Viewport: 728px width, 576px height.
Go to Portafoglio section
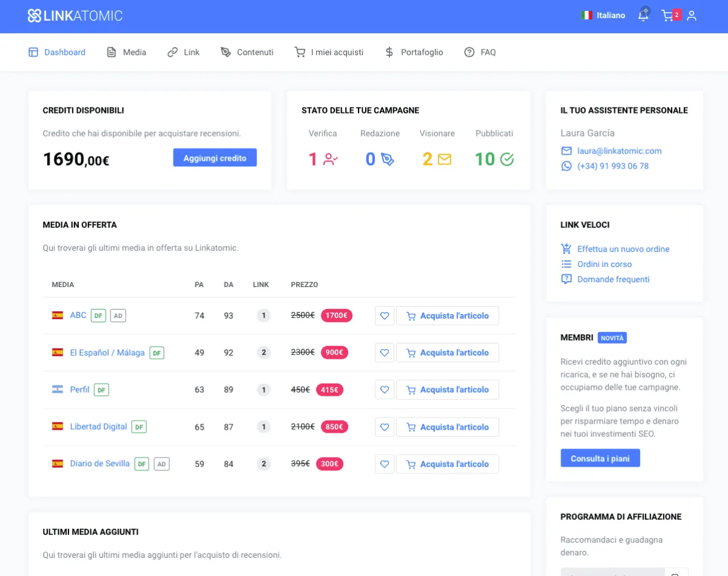point(414,52)
